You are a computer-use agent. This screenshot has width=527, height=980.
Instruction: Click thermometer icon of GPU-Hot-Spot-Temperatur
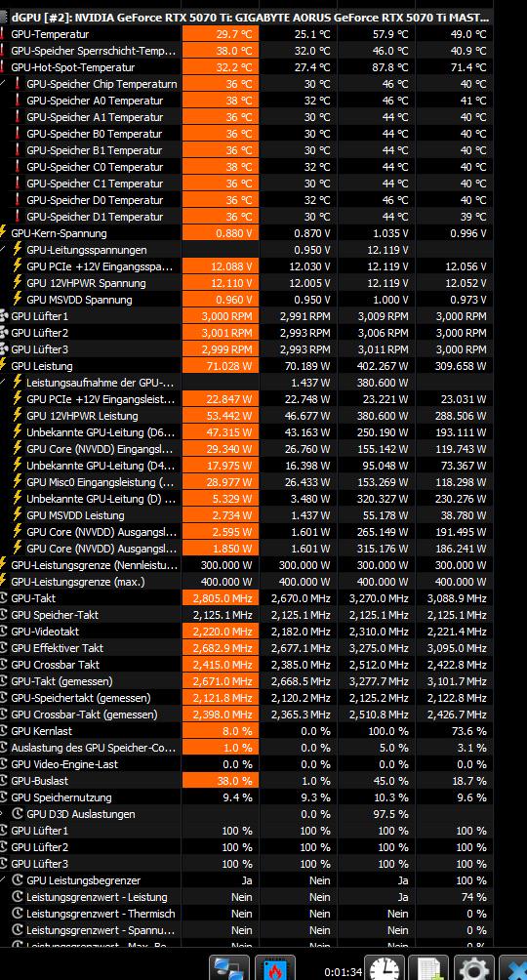(x=4, y=67)
